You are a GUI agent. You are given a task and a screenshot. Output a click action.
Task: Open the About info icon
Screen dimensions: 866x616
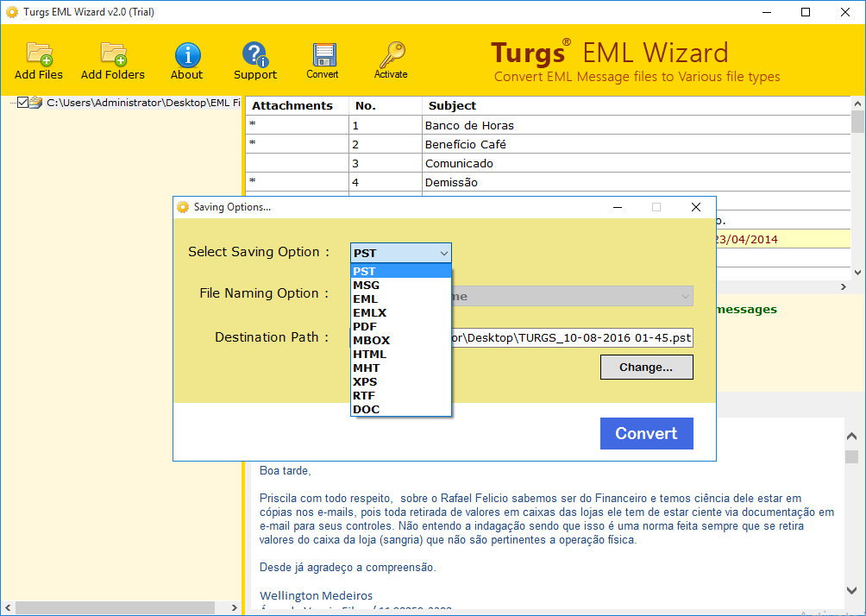click(187, 54)
